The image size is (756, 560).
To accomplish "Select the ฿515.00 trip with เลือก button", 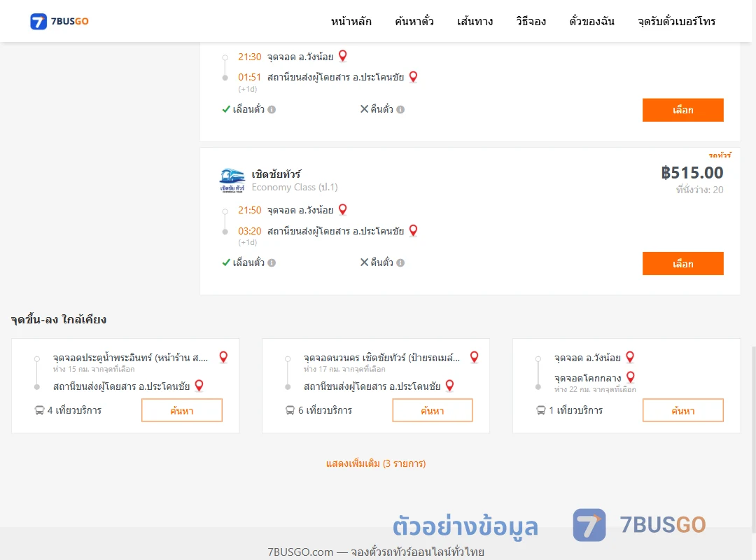I will [682, 263].
